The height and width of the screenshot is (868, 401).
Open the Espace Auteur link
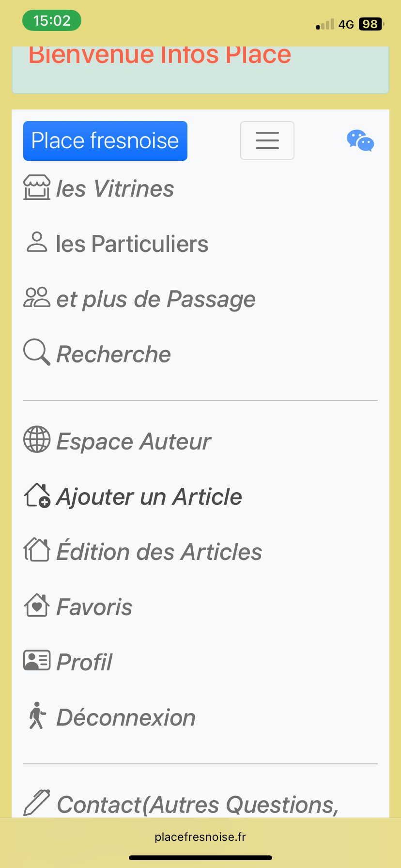(x=134, y=442)
